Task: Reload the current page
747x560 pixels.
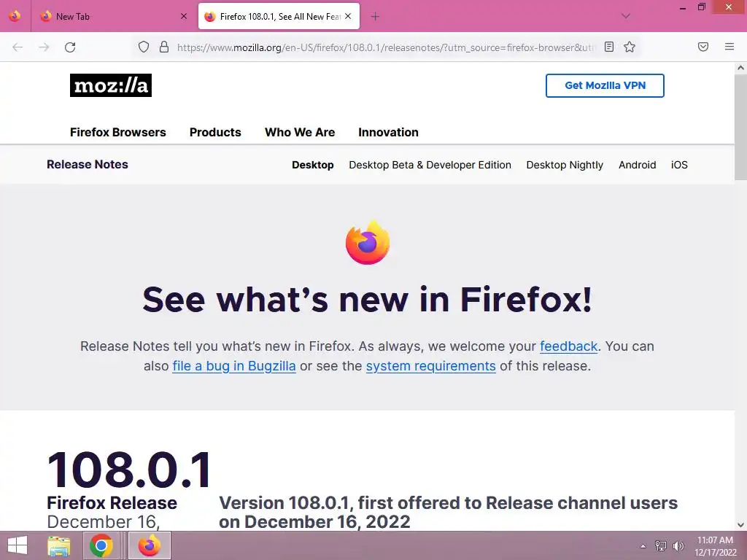Action: tap(70, 47)
